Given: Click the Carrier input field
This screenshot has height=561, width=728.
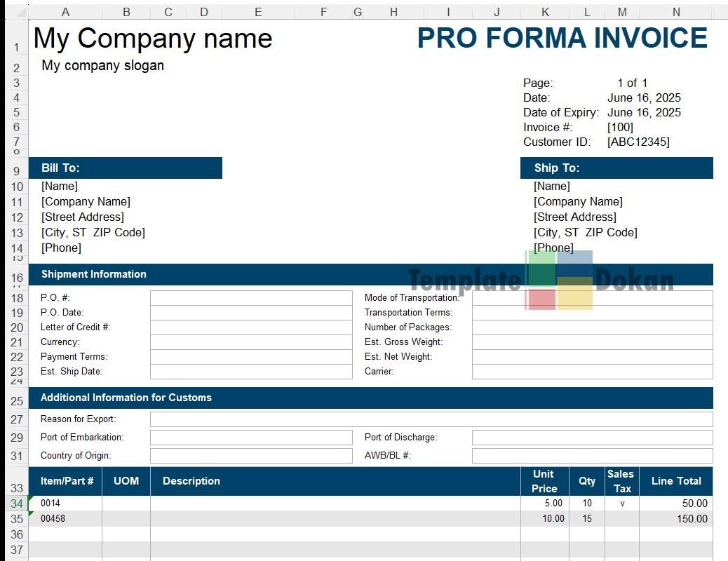Looking at the screenshot, I should (592, 372).
